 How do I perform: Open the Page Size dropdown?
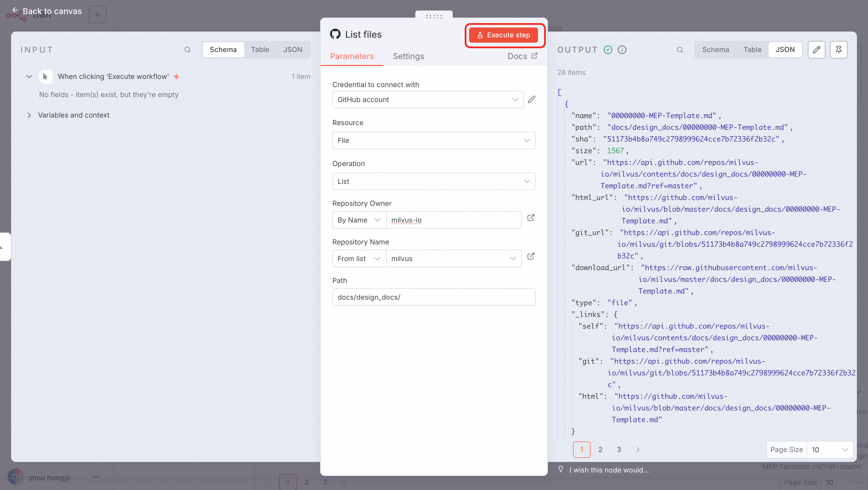829,450
